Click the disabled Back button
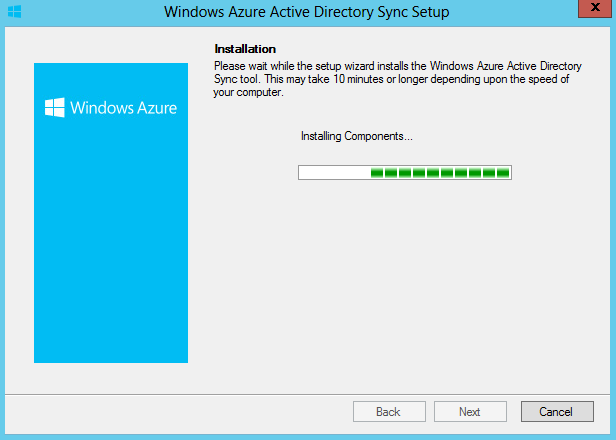616x440 pixels. click(389, 411)
